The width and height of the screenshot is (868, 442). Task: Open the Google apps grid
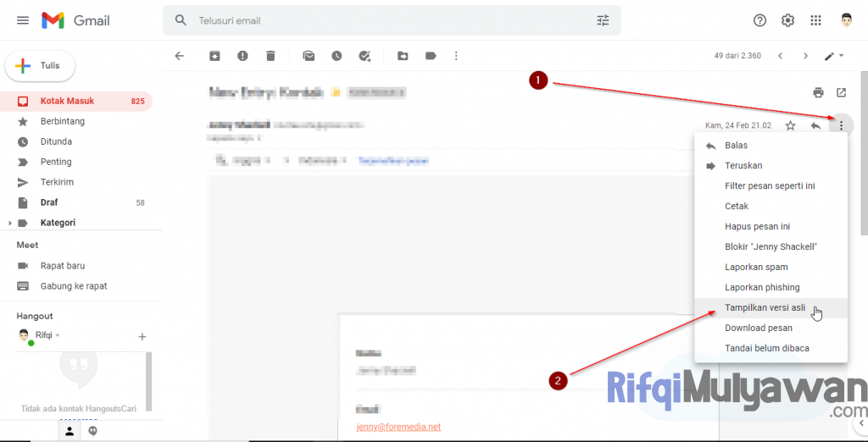point(815,20)
